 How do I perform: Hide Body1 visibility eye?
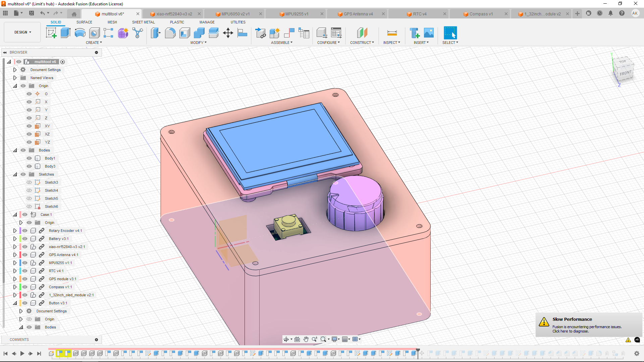coord(29,158)
